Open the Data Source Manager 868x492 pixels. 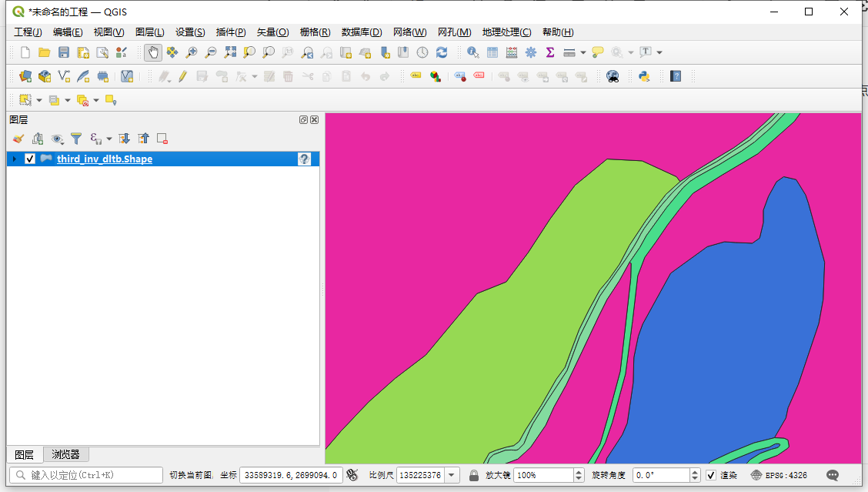click(x=25, y=76)
